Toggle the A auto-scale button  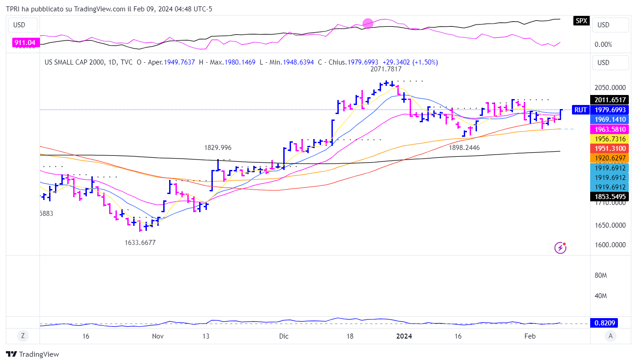[x=611, y=336]
